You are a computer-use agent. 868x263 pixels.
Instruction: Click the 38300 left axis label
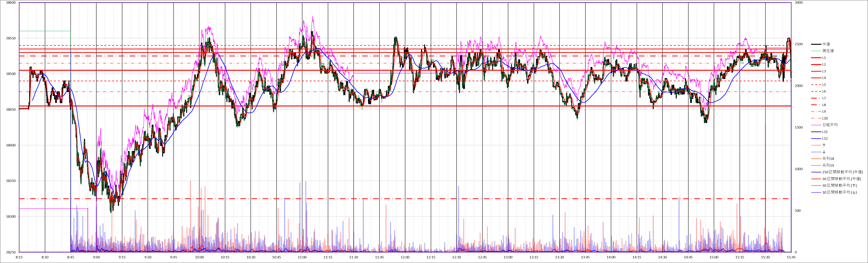11,217
